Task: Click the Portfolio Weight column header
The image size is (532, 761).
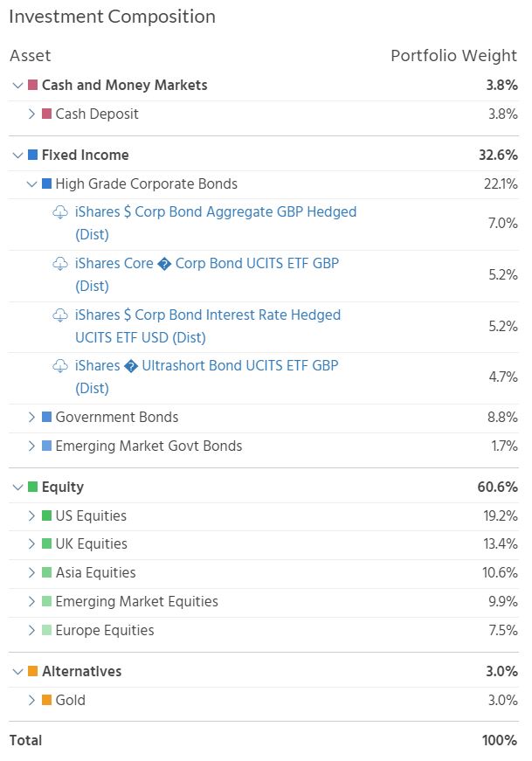Action: 453,56
